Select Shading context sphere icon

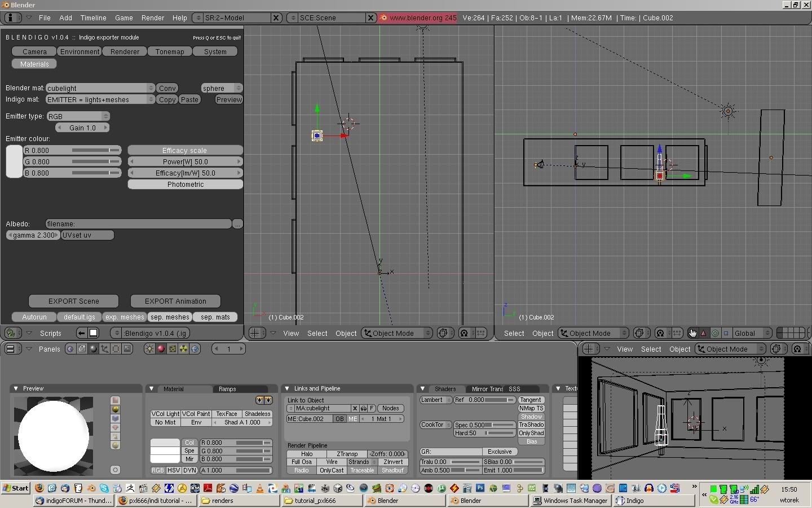(x=94, y=349)
